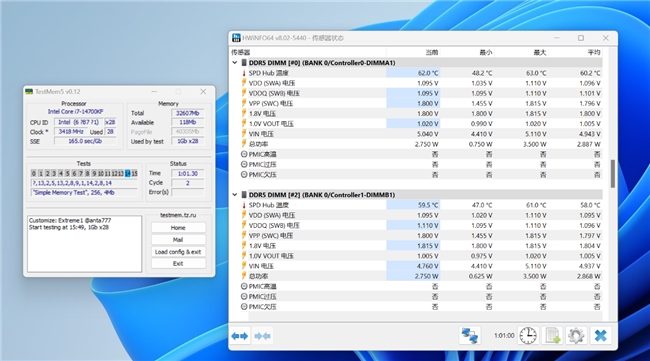Click the HWiNFO vertical scrollbar thumb
650x361 pixels.
[613, 174]
